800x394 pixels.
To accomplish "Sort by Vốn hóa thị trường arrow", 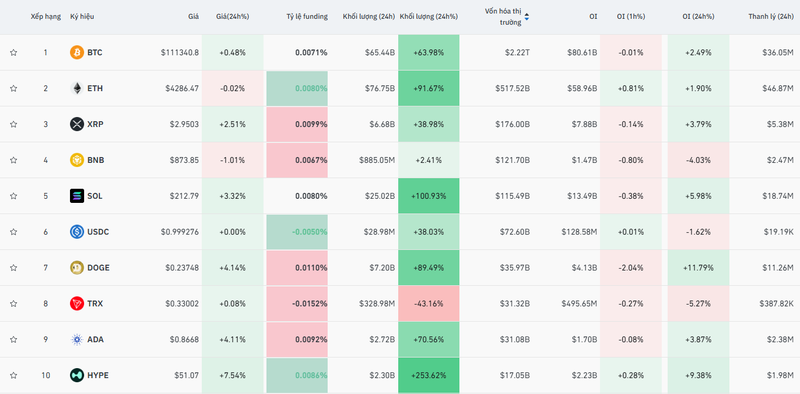I will click(x=527, y=17).
